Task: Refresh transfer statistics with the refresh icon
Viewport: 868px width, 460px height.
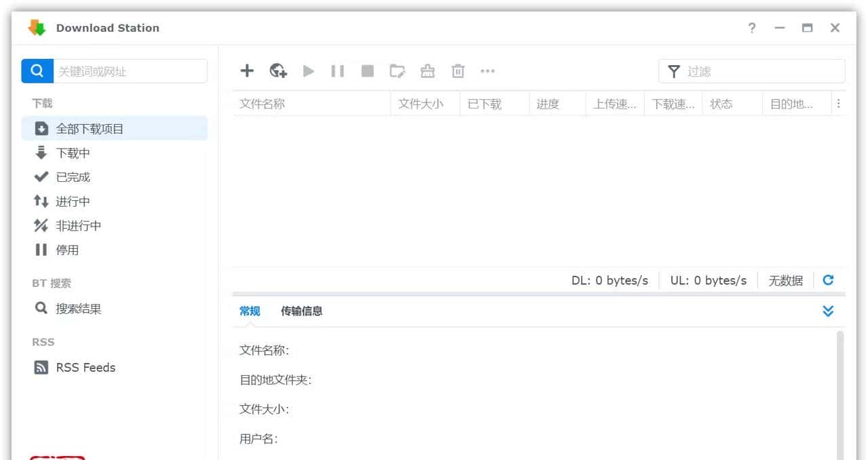Action: (x=828, y=280)
